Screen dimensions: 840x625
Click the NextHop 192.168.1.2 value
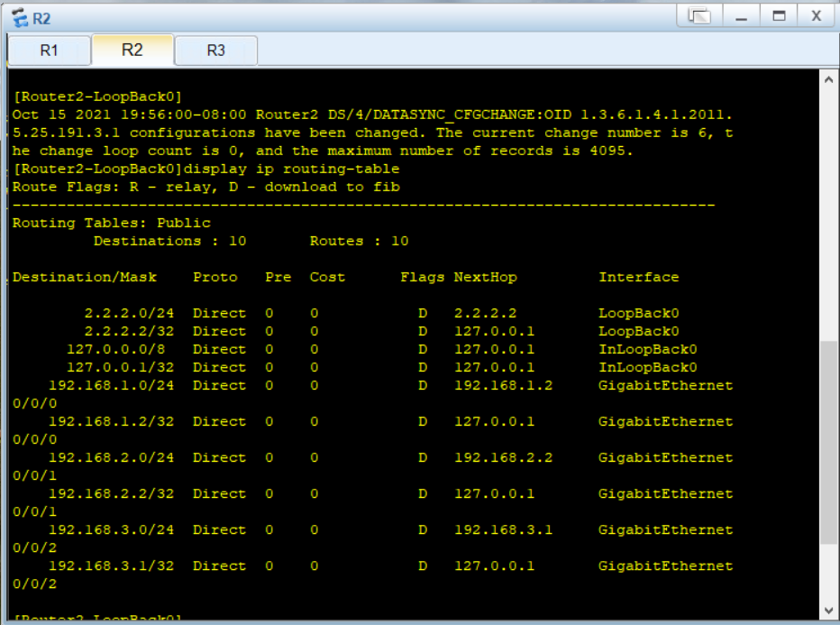[504, 385]
